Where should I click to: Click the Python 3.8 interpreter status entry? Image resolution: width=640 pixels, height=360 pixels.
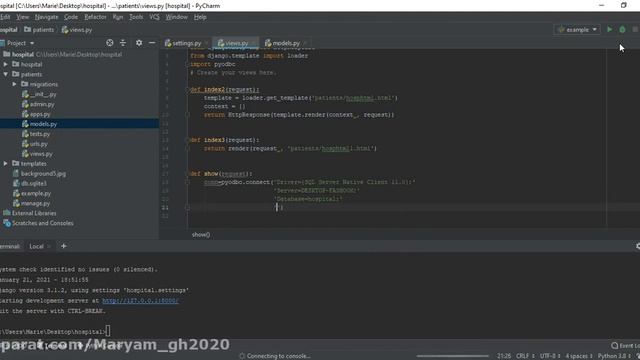pyautogui.click(x=614, y=356)
